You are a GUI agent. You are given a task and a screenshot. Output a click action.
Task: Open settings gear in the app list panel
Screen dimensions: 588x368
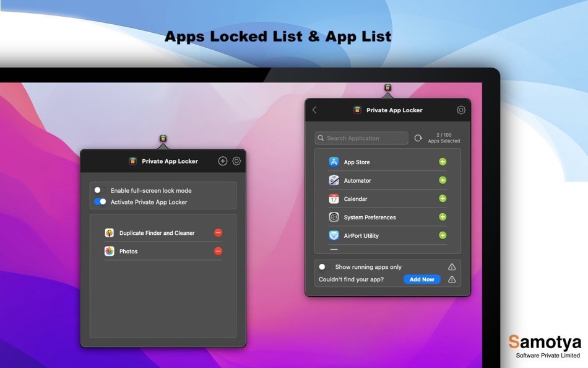461,110
